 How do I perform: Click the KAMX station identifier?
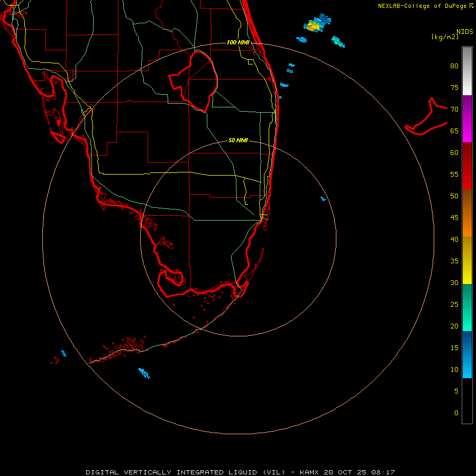click(309, 472)
